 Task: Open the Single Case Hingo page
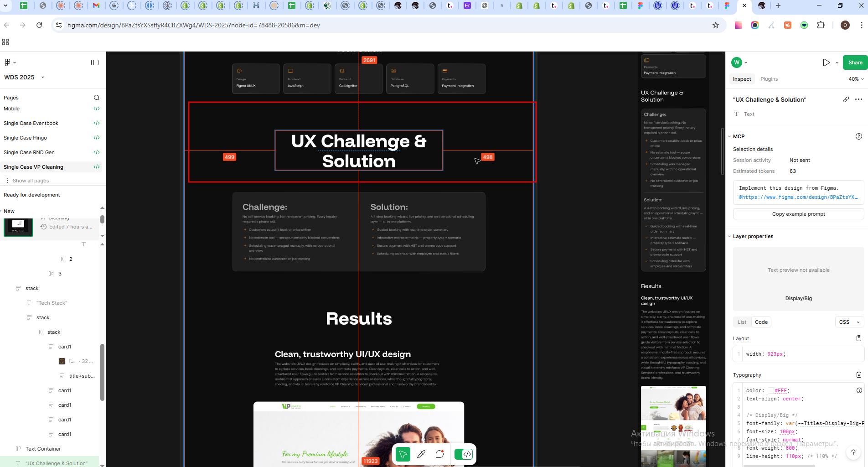click(25, 138)
